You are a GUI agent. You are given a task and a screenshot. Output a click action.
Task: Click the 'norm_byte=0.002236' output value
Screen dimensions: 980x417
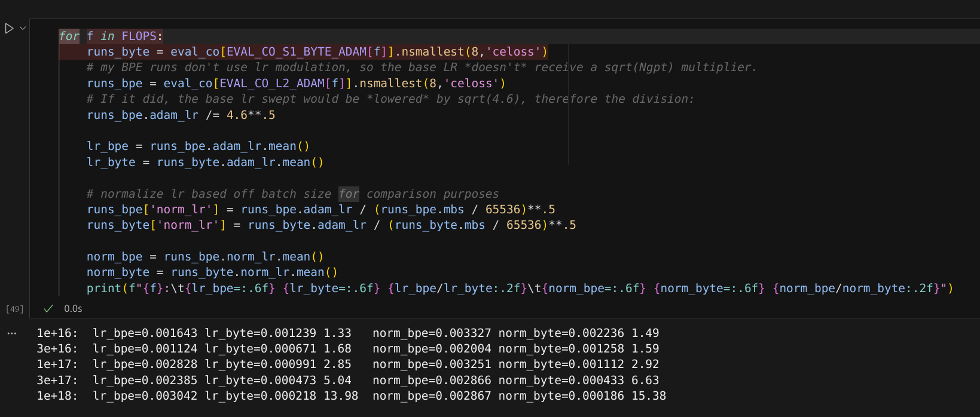tap(561, 333)
